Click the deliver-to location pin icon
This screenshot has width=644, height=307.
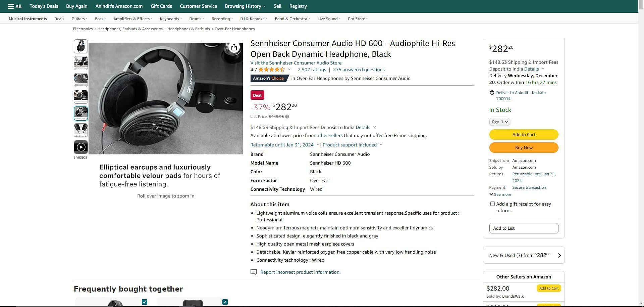[492, 93]
